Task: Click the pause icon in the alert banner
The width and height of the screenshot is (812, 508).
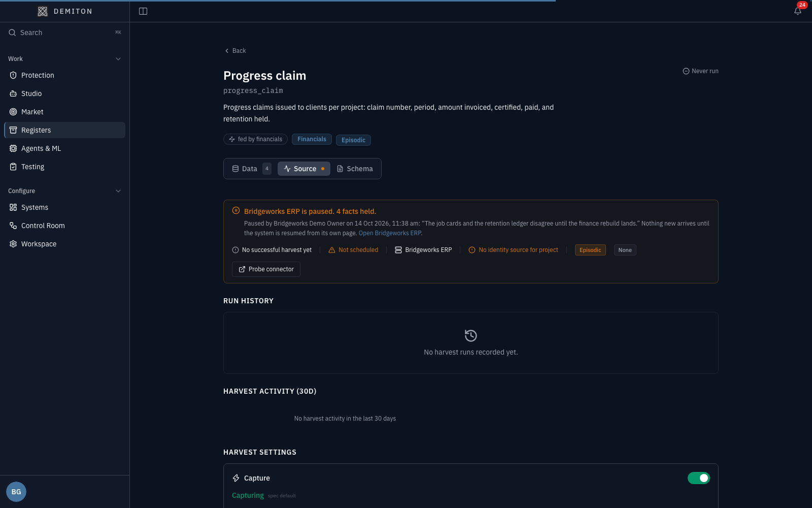Action: coord(236,210)
